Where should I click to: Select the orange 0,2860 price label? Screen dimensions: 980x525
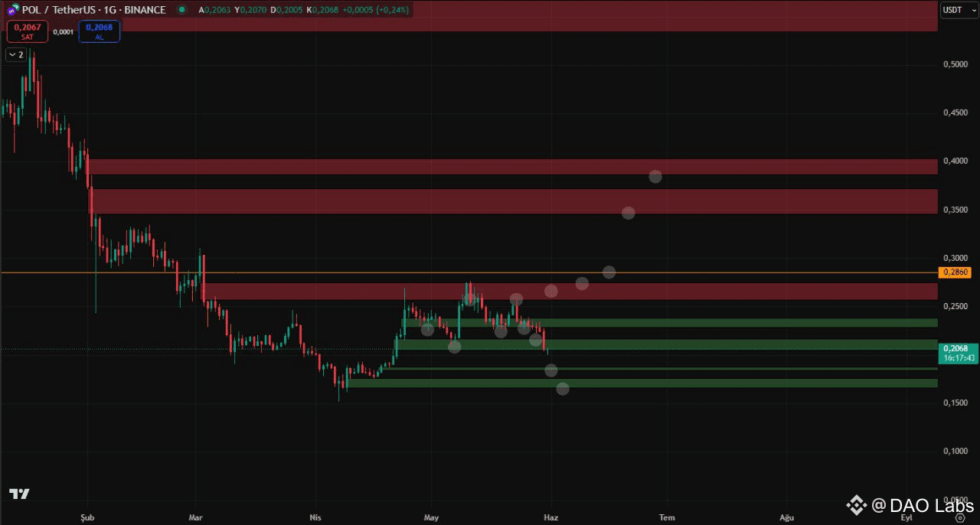pyautogui.click(x=955, y=272)
